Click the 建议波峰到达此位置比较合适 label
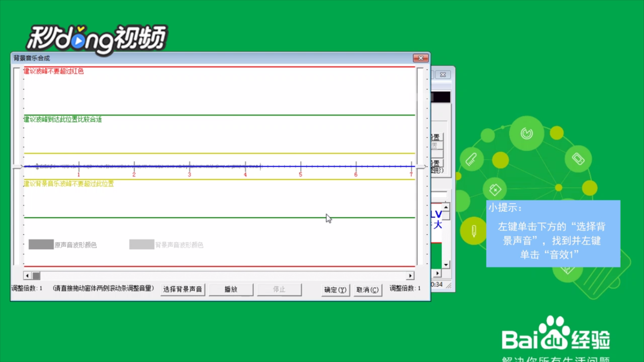The height and width of the screenshot is (362, 644). [x=63, y=120]
